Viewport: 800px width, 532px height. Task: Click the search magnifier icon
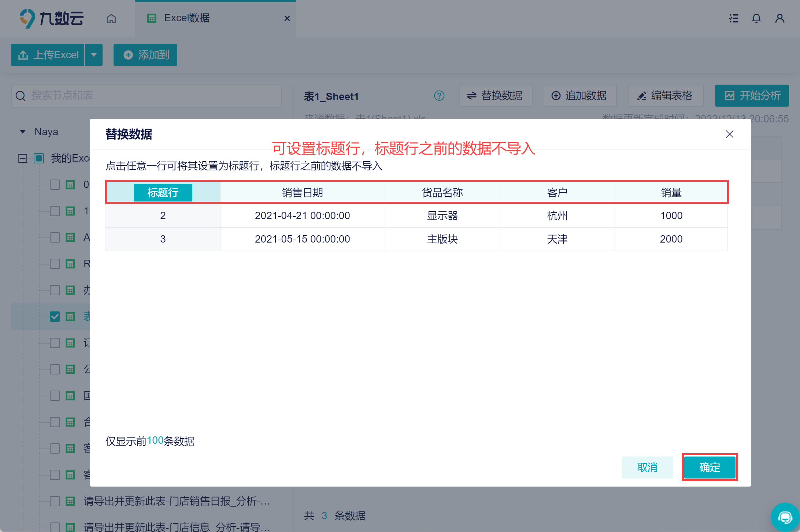pyautogui.click(x=21, y=96)
